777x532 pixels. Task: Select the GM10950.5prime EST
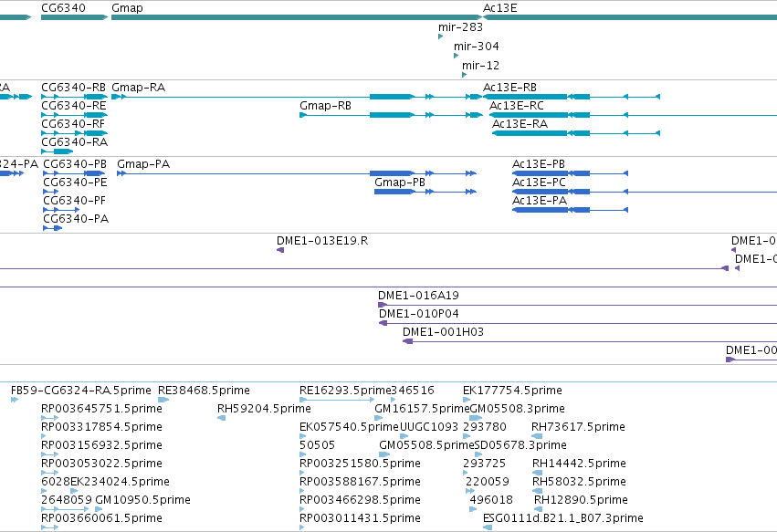click(x=99, y=509)
